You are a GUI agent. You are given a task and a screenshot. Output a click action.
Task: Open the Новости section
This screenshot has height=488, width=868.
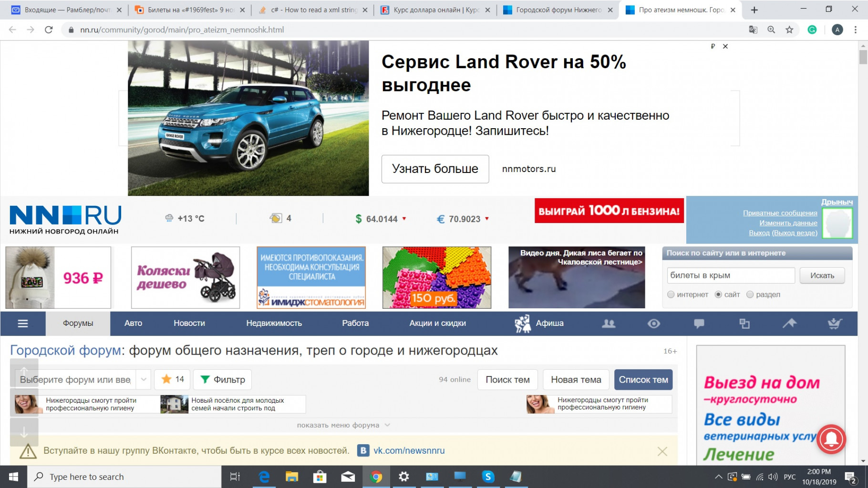[189, 323]
